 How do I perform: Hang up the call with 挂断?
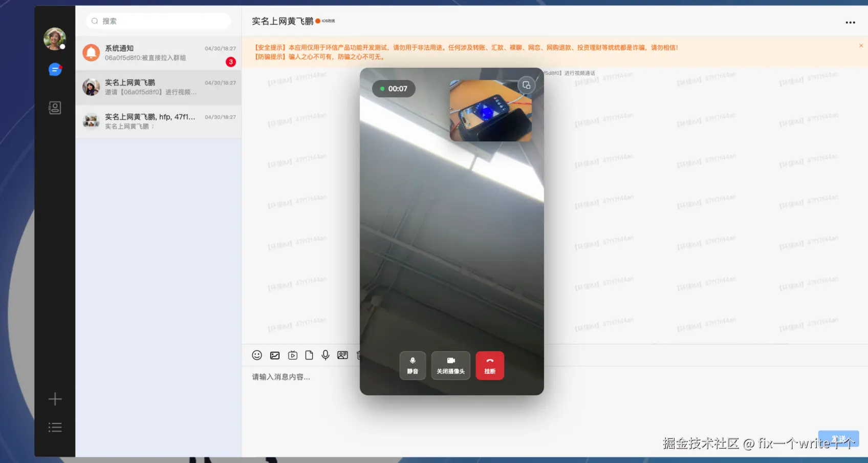[490, 366]
